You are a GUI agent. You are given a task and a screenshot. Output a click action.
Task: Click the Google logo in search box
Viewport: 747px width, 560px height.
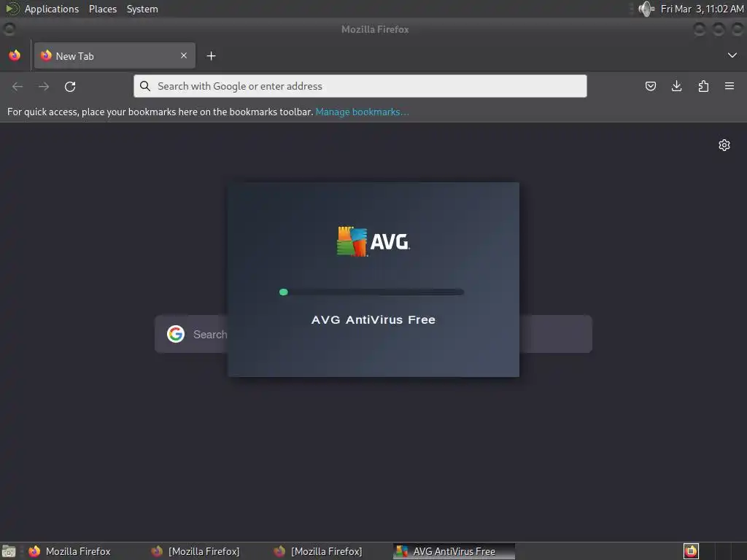pos(176,334)
